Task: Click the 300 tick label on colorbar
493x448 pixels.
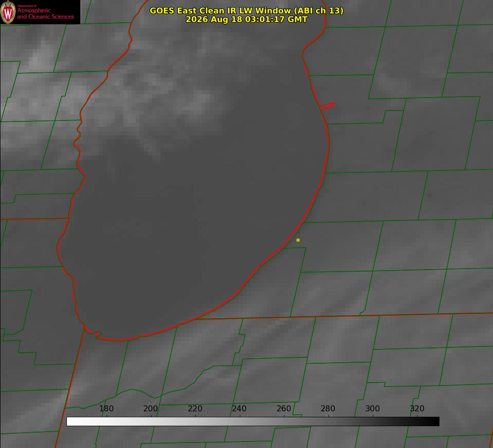Action: [x=373, y=408]
